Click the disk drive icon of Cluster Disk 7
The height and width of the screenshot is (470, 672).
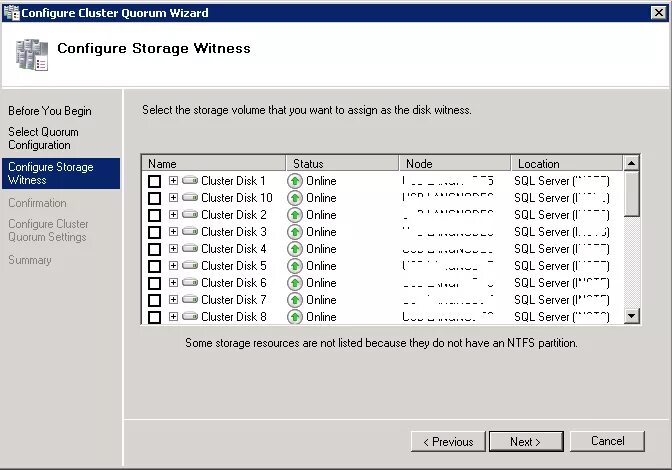(190, 299)
